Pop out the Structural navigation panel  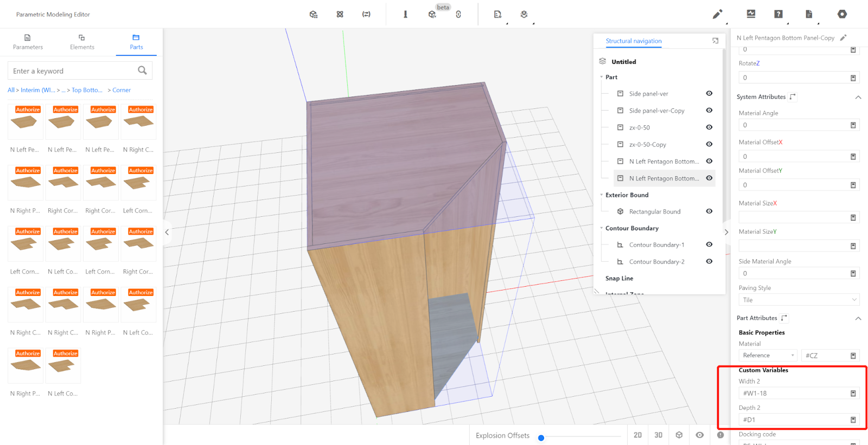tap(715, 41)
